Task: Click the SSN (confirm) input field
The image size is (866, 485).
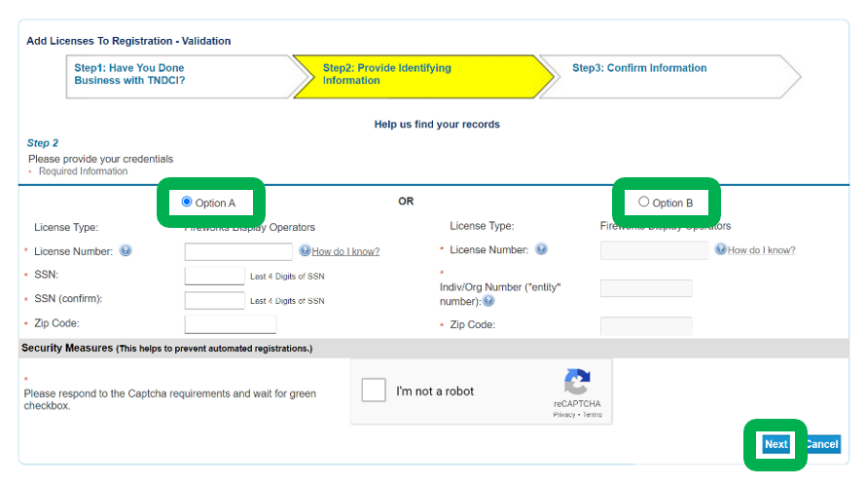Action: click(214, 301)
